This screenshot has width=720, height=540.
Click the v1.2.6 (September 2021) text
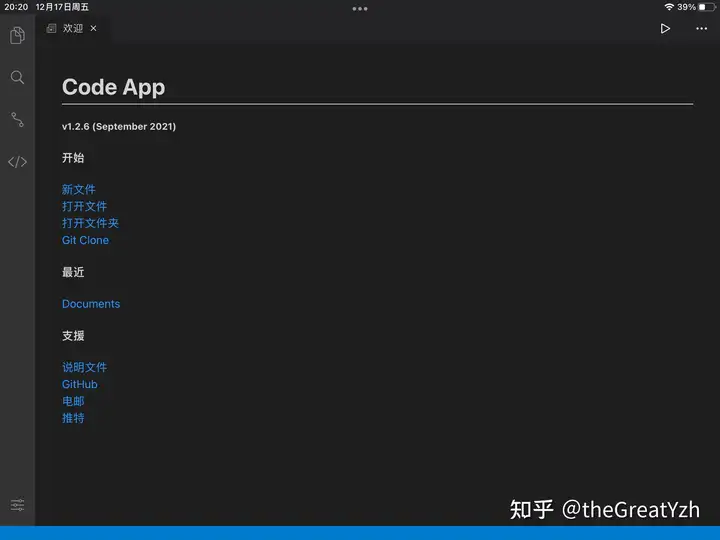[x=119, y=126]
